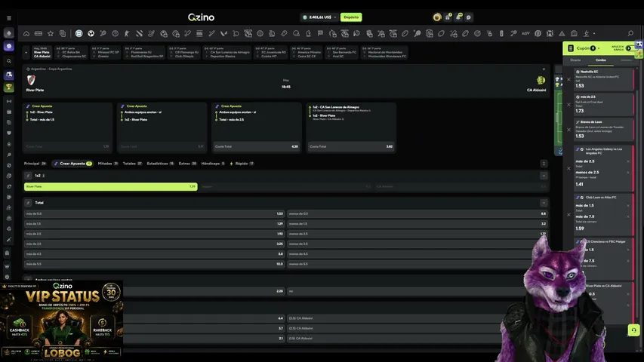Expand the Cupón dropdown arrow

pyautogui.click(x=599, y=48)
